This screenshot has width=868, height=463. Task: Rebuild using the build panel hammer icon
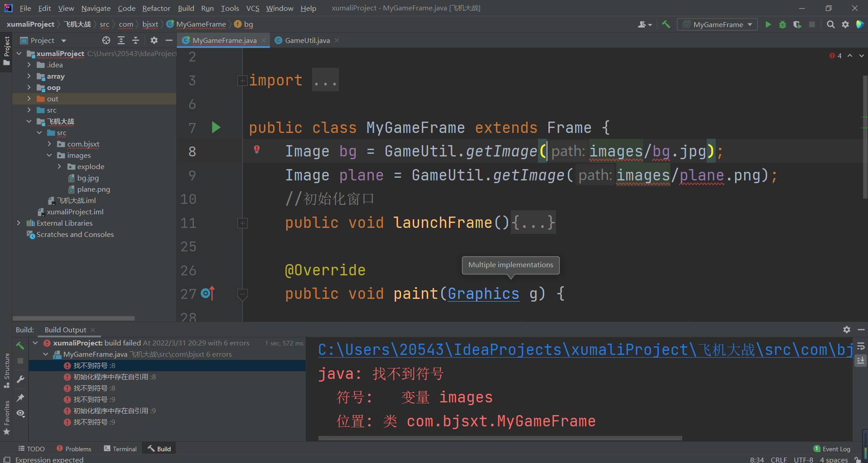[20, 345]
